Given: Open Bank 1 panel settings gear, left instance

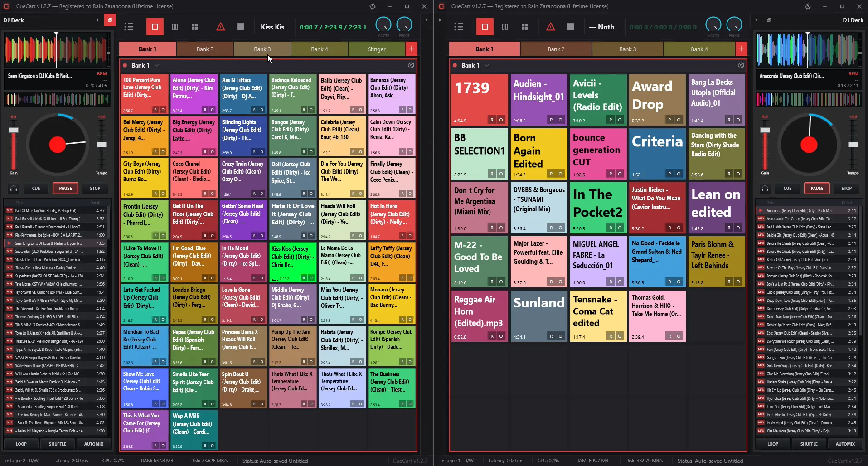Looking at the screenshot, I should point(411,65).
